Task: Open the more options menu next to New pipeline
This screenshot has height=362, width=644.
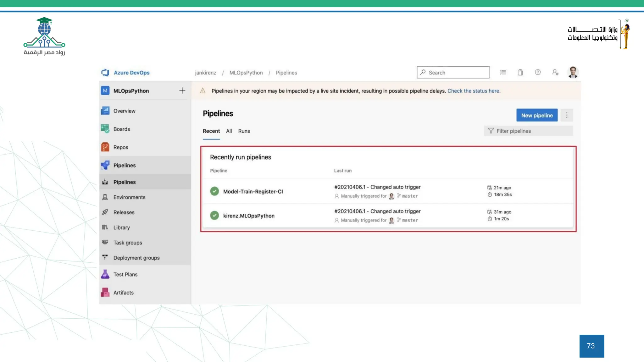Action: 567,115
